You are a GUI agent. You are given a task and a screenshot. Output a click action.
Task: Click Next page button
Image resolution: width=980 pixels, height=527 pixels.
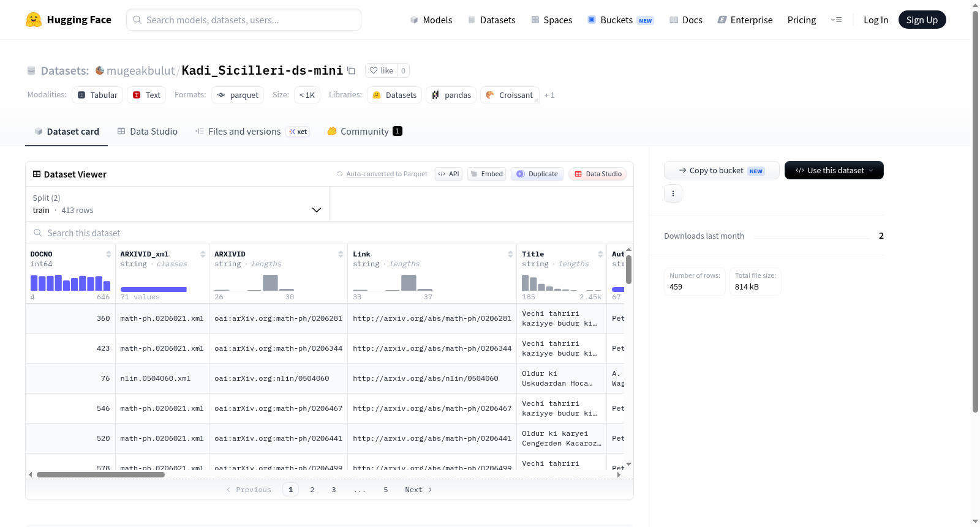click(418, 490)
